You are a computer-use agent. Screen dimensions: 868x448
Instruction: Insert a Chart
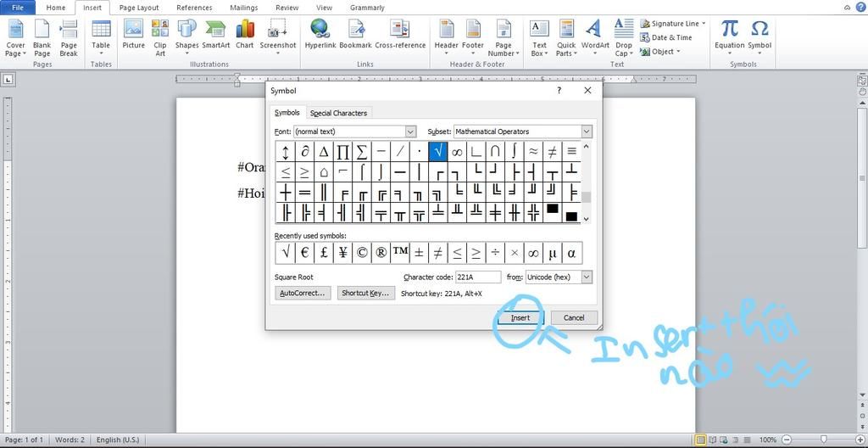[245, 35]
